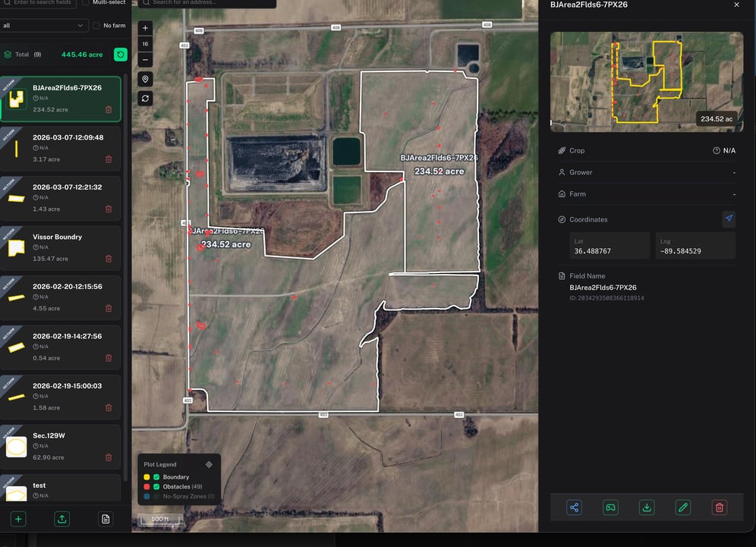Toggle the No farm checkbox
The height and width of the screenshot is (547, 756).
[x=96, y=26]
